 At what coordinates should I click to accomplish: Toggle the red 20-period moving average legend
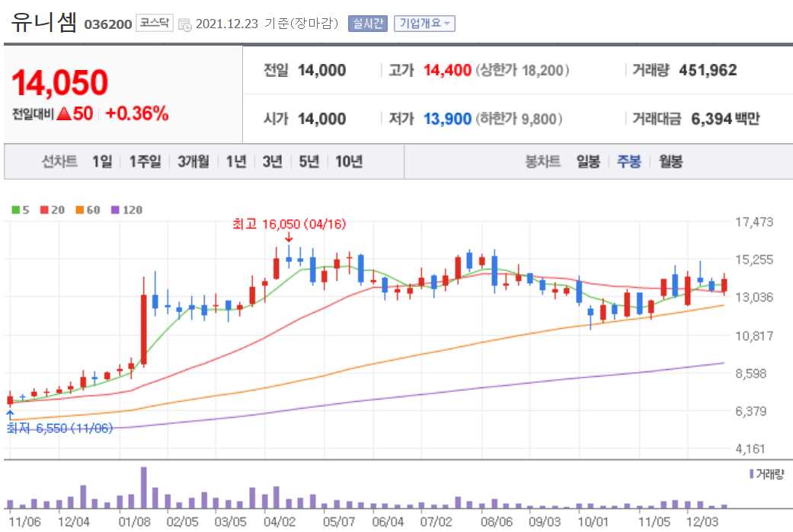coord(50,210)
